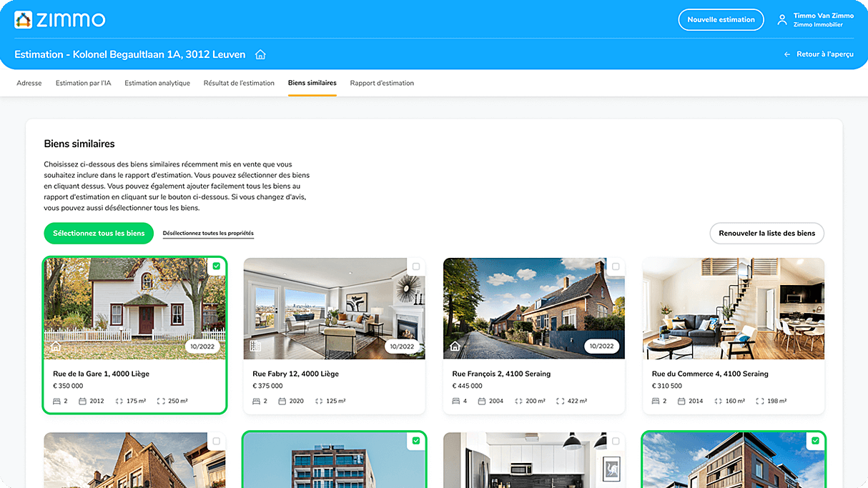
Task: Click the living area icon beside 200 m²
Action: tap(518, 401)
